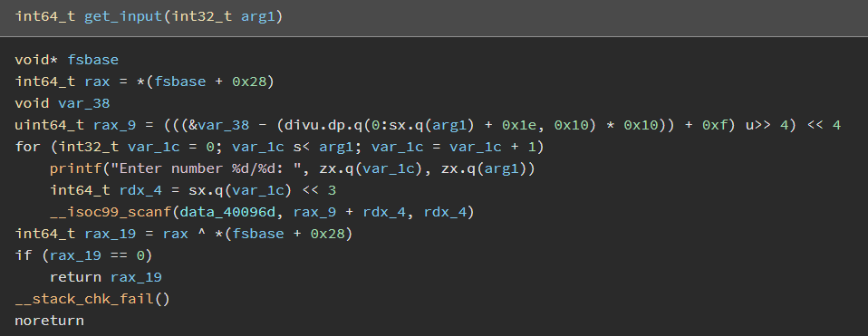
Task: Click variable var_38 in 'void var_38' declaration
Action: [x=84, y=103]
